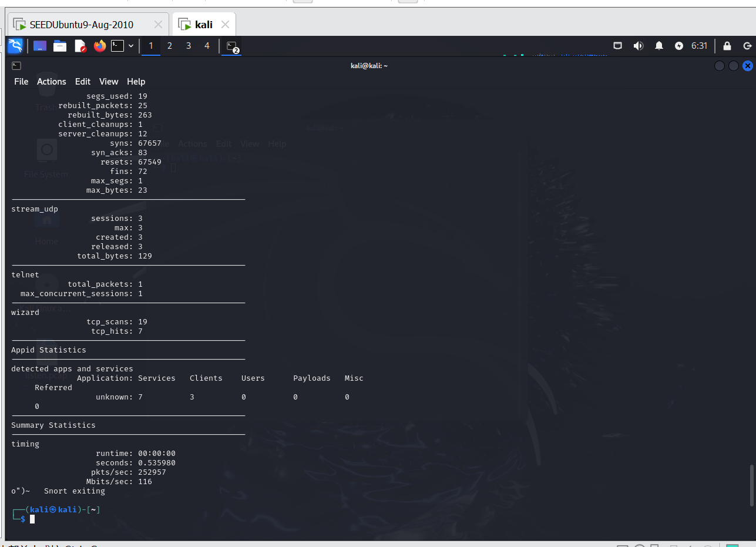Click the 'total_bytes: 129' line

click(115, 256)
